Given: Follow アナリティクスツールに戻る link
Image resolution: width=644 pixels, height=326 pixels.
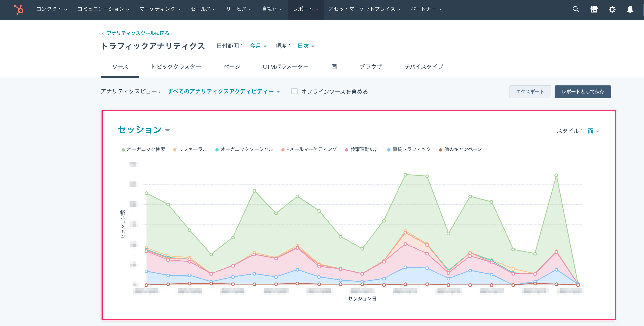Looking at the screenshot, I should (138, 33).
